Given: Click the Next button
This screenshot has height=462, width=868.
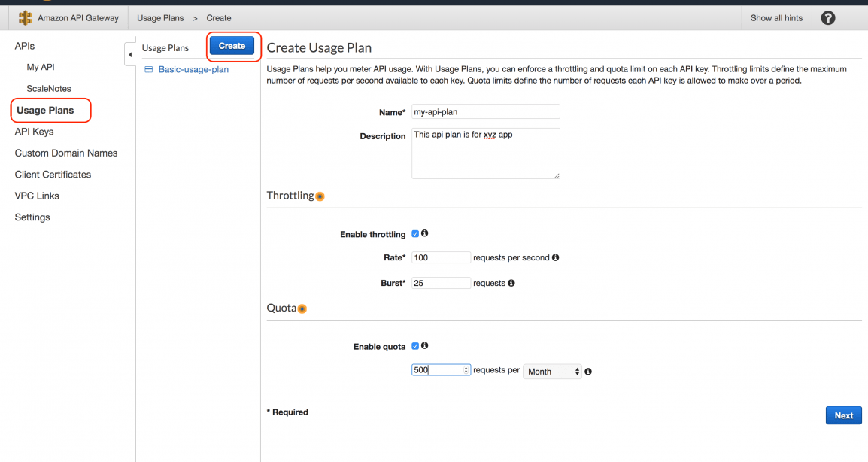Looking at the screenshot, I should coord(844,415).
